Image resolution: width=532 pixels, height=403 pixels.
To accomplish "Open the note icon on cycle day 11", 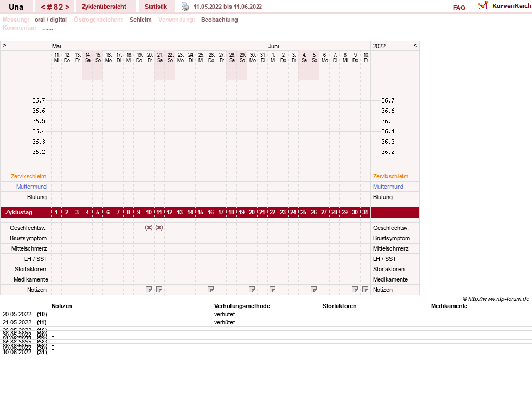I will 159,289.
